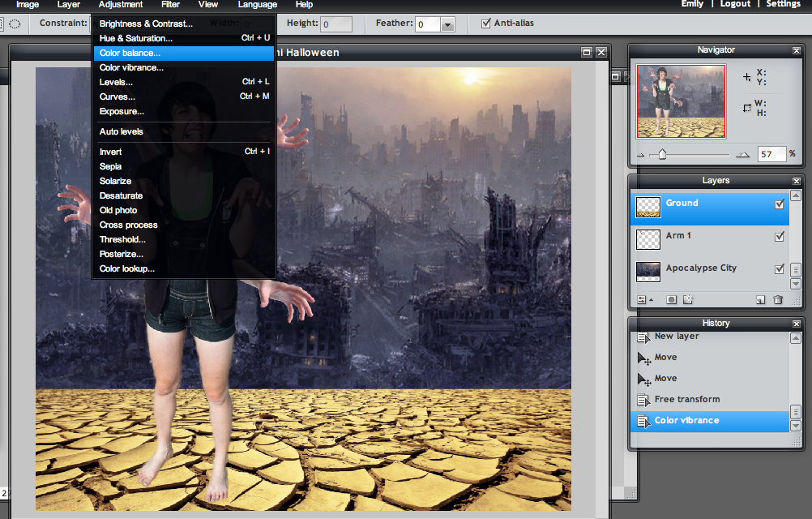The image size is (812, 519).
Task: Click the Navigator preview thumbnail
Action: (x=681, y=101)
